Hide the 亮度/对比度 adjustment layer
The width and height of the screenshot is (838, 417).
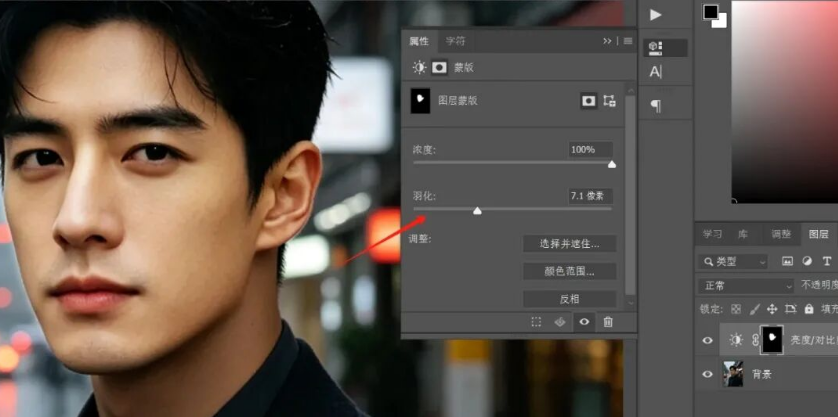click(708, 340)
